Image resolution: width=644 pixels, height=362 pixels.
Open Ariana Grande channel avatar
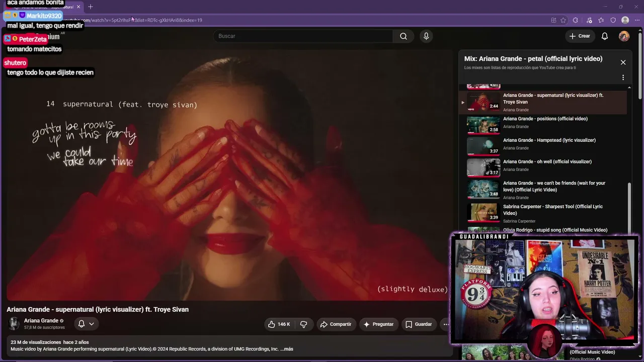14,323
